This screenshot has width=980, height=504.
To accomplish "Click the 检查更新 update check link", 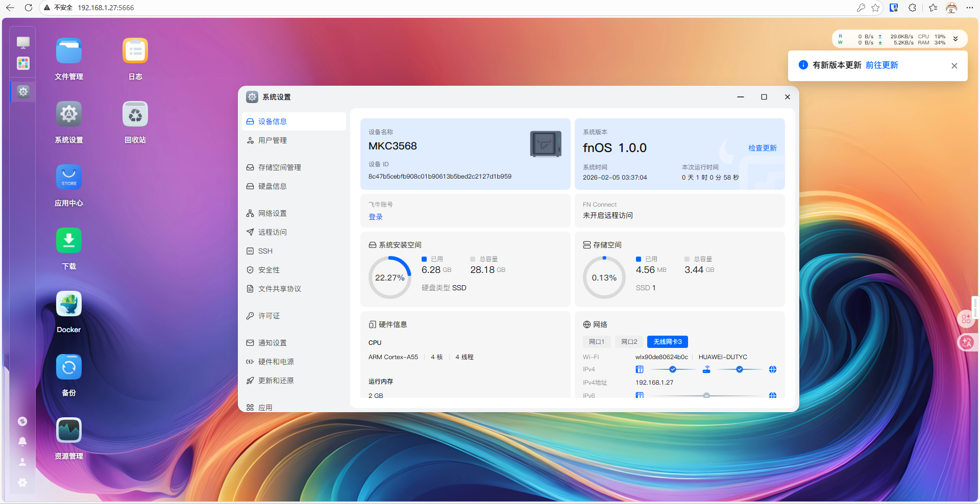I will [762, 148].
